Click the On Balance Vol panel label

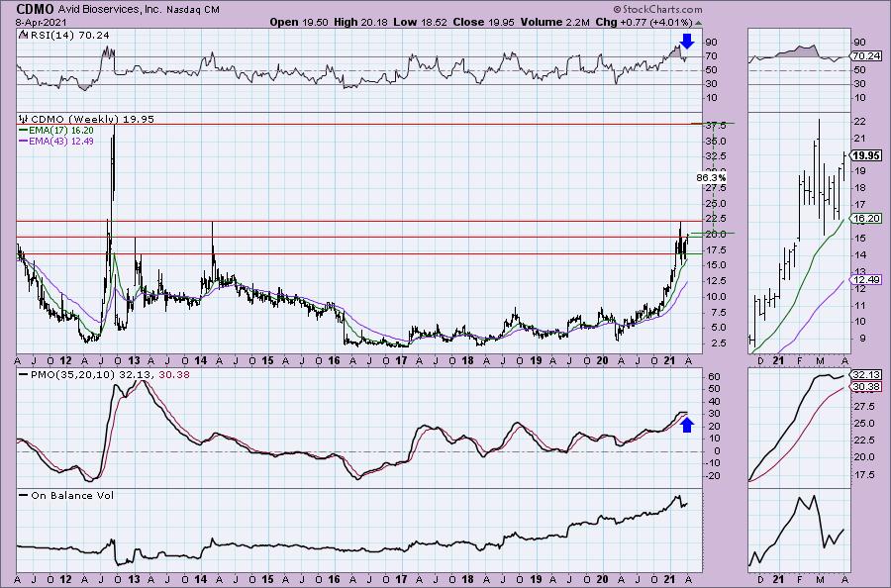[x=71, y=495]
